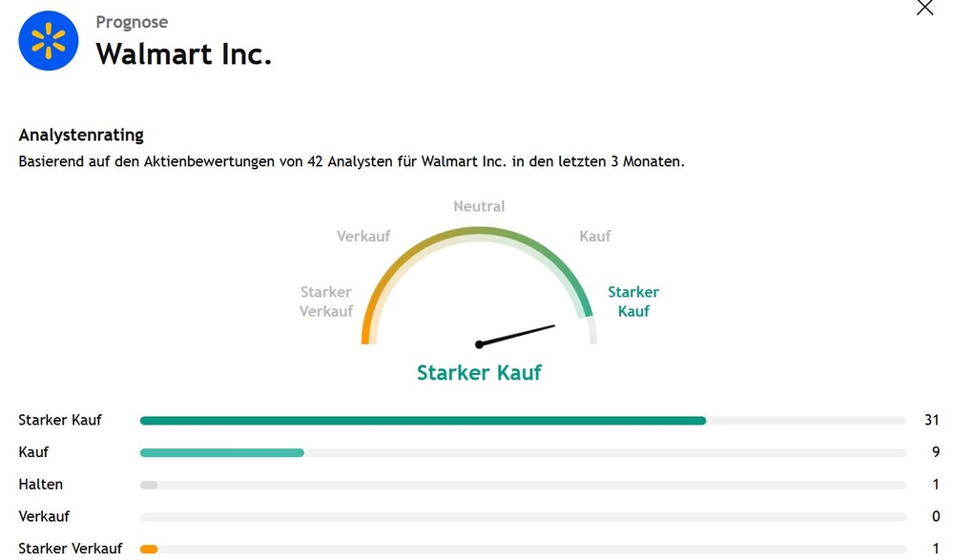
Task: Click the count 31 for Starker Kauf
Action: click(931, 420)
